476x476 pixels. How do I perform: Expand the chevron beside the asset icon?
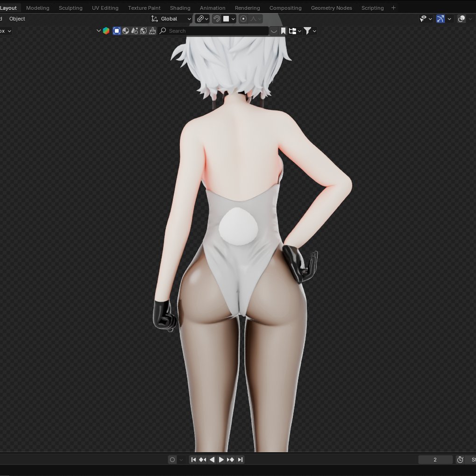99,31
